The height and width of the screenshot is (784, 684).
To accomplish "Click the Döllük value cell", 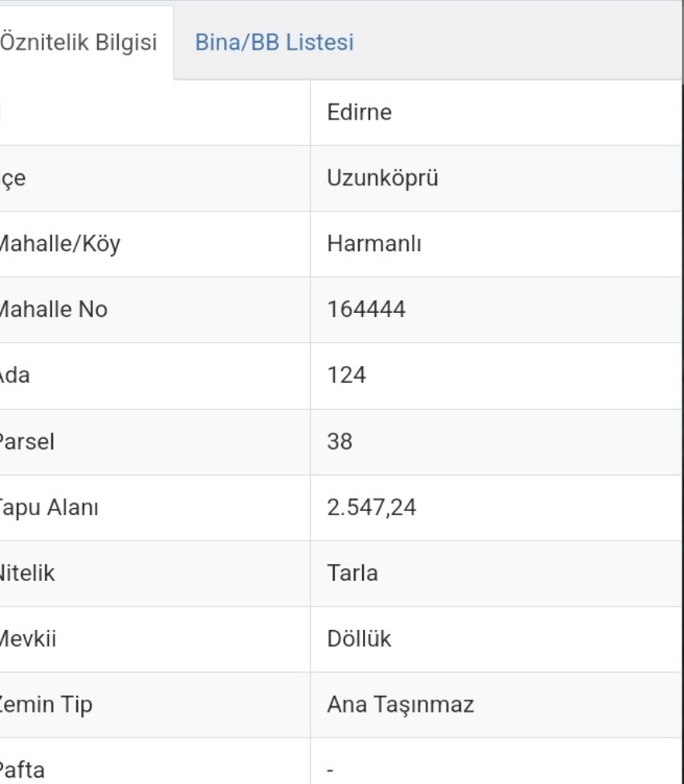I will pyautogui.click(x=359, y=639).
